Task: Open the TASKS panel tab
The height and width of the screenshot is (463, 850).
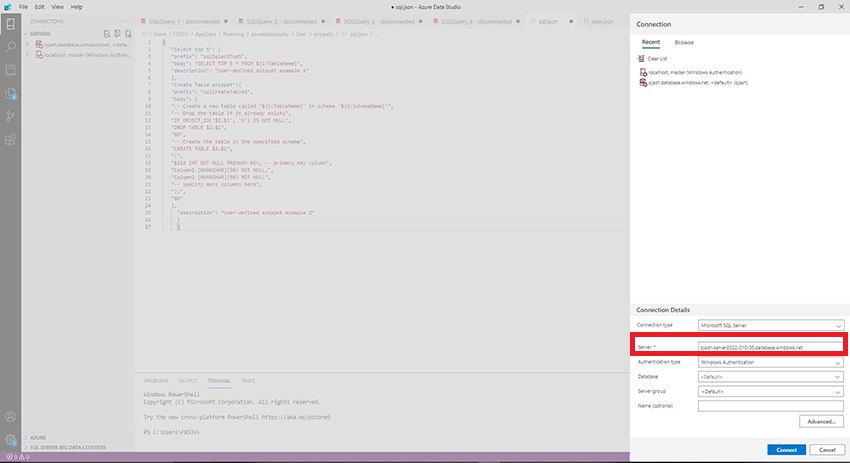Action: click(248, 381)
